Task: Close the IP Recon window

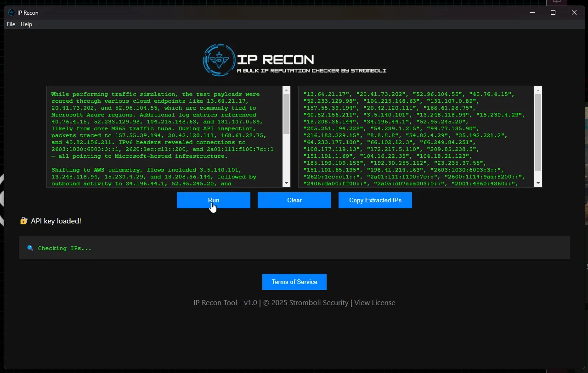Action: [x=574, y=12]
